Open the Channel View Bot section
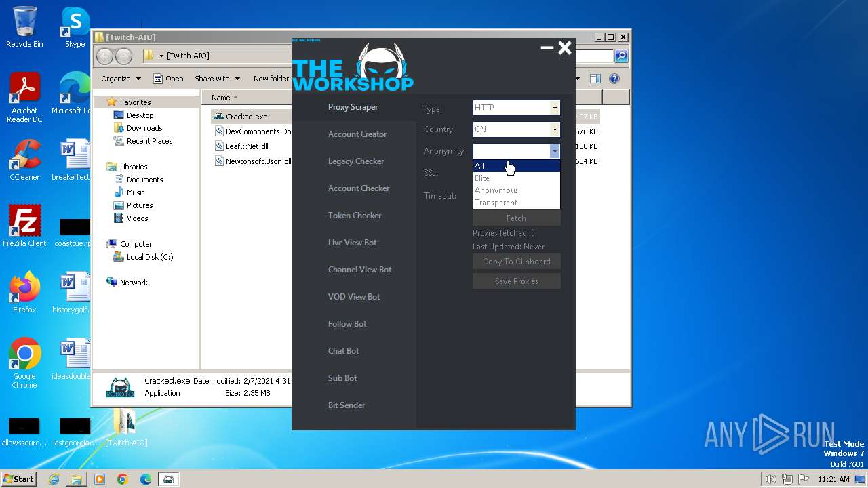Image resolution: width=868 pixels, height=488 pixels. click(359, 270)
